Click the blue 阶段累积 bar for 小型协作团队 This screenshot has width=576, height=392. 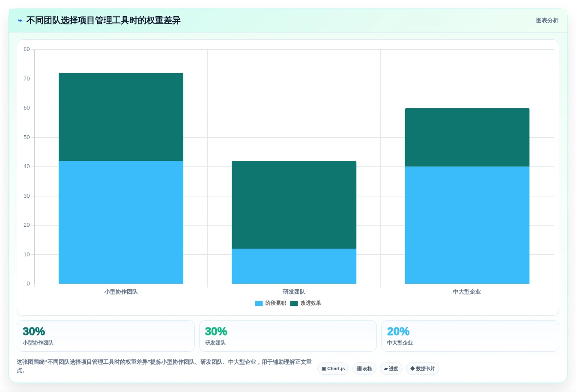click(121, 223)
